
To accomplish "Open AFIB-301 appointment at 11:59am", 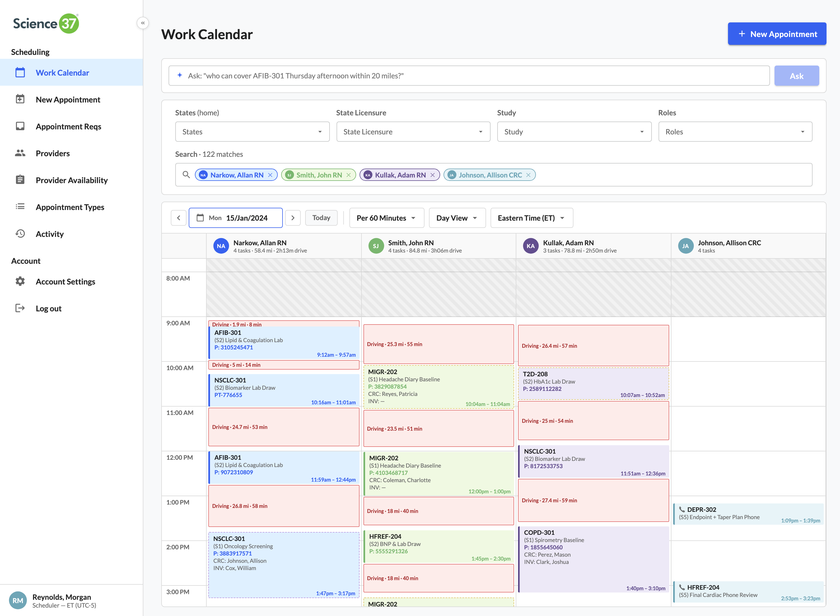I will [284, 468].
